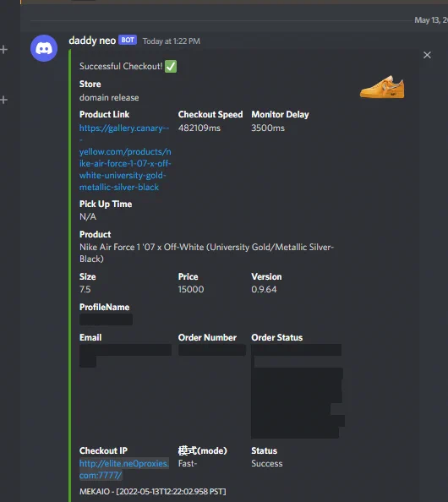Image resolution: width=448 pixels, height=502 pixels.
Task: Click the 'Success' status value
Action: click(267, 464)
